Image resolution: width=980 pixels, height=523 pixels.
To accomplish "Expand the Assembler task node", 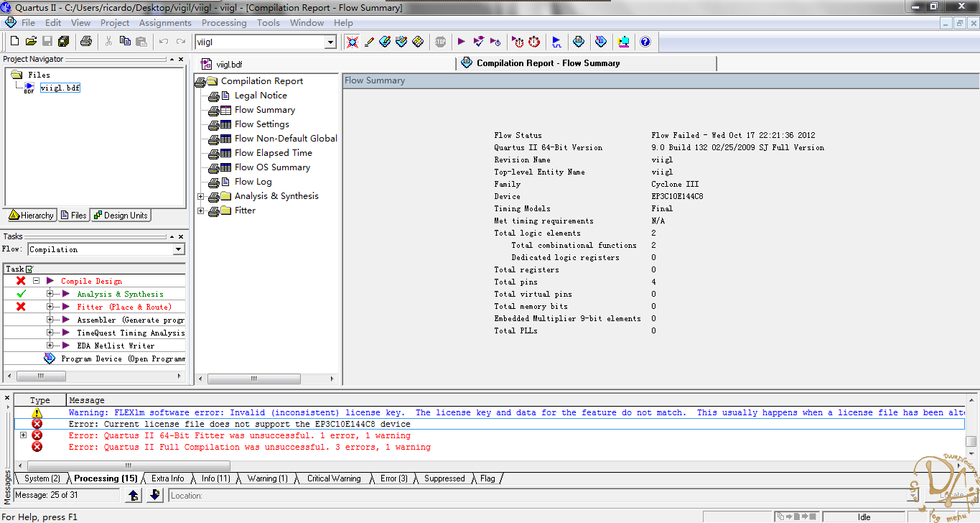I will point(50,320).
